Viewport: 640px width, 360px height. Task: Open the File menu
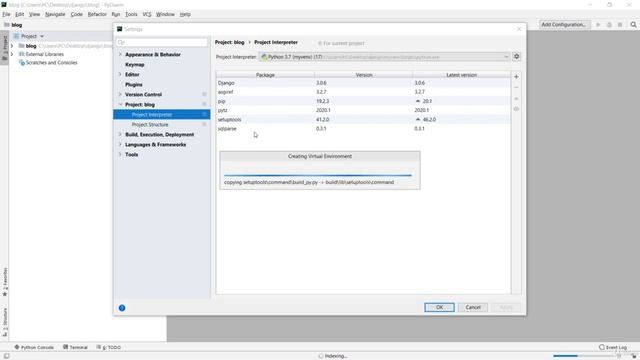(x=6, y=14)
